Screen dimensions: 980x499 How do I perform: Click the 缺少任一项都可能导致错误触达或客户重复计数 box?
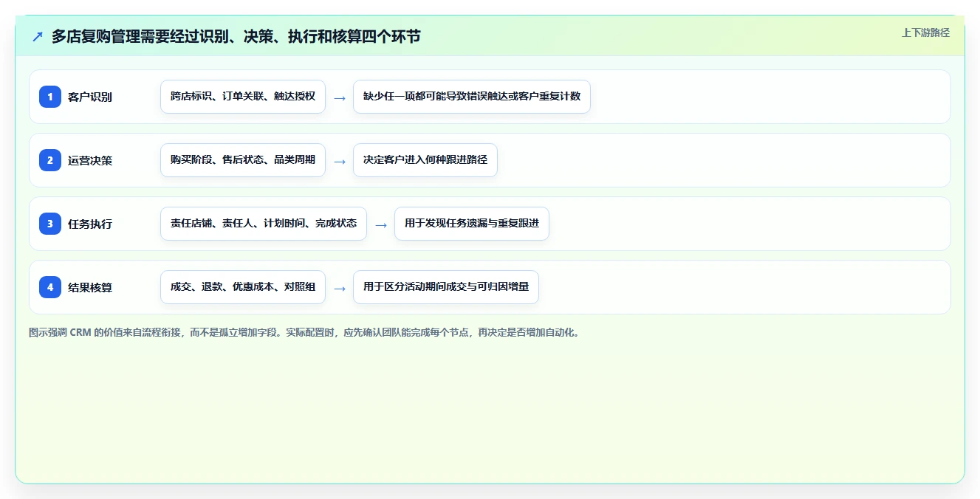[x=472, y=97]
